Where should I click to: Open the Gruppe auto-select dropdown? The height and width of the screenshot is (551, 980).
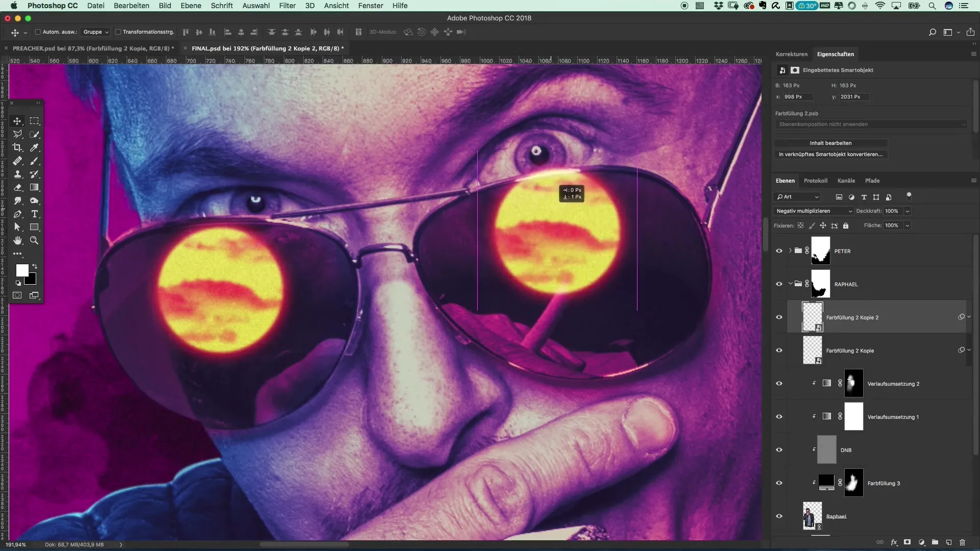(x=96, y=32)
